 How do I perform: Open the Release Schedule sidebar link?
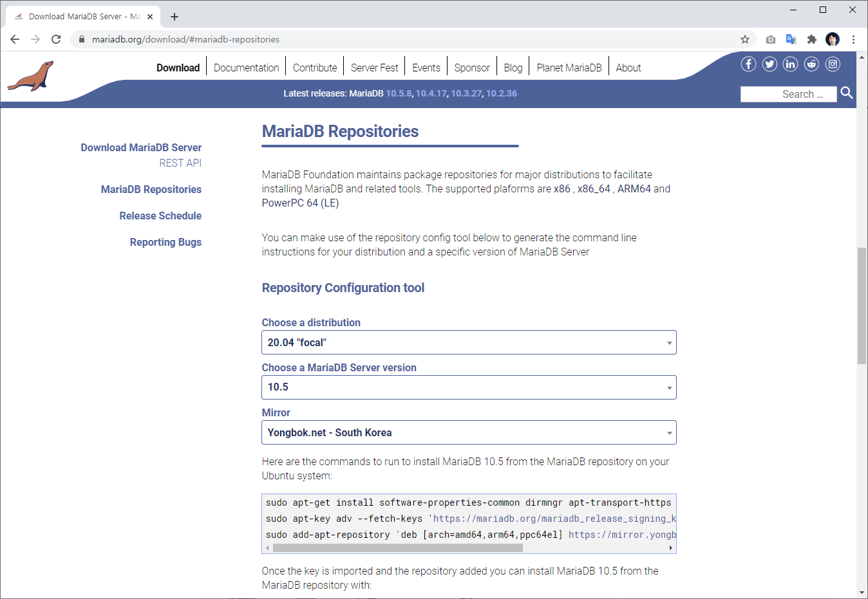[160, 216]
